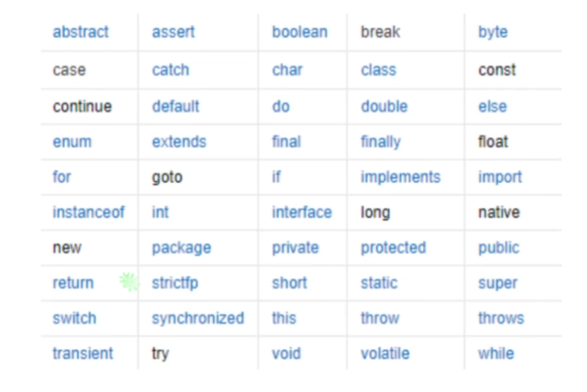Open the implements keyword link
Image resolution: width=587 pixels, height=392 pixels.
401,177
